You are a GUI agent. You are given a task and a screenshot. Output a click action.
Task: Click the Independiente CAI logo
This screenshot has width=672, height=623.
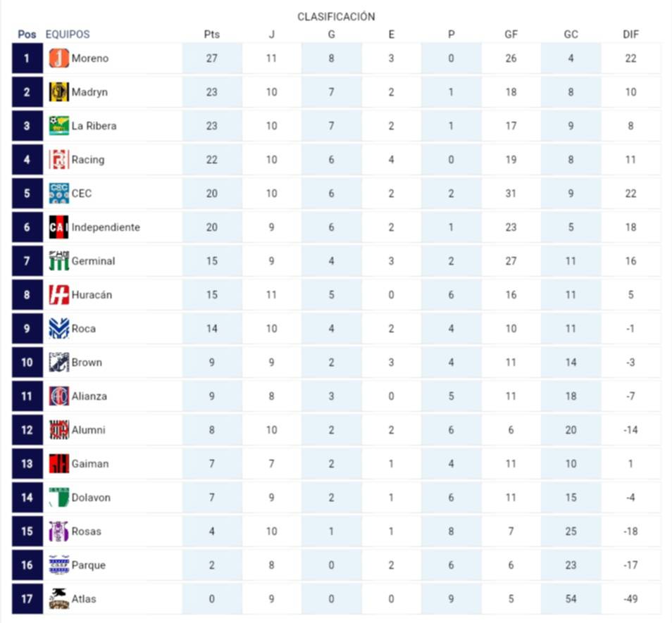pos(59,227)
